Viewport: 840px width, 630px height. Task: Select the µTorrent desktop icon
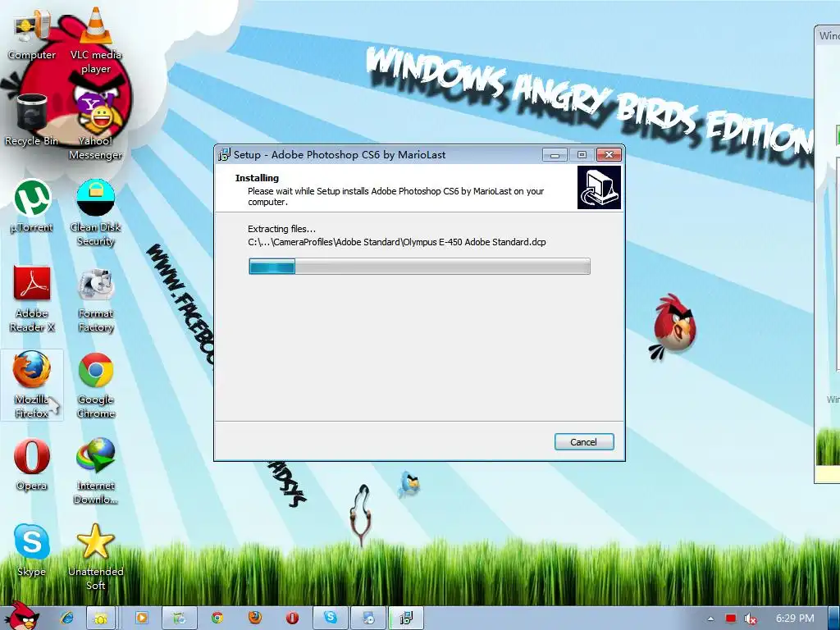pyautogui.click(x=32, y=206)
